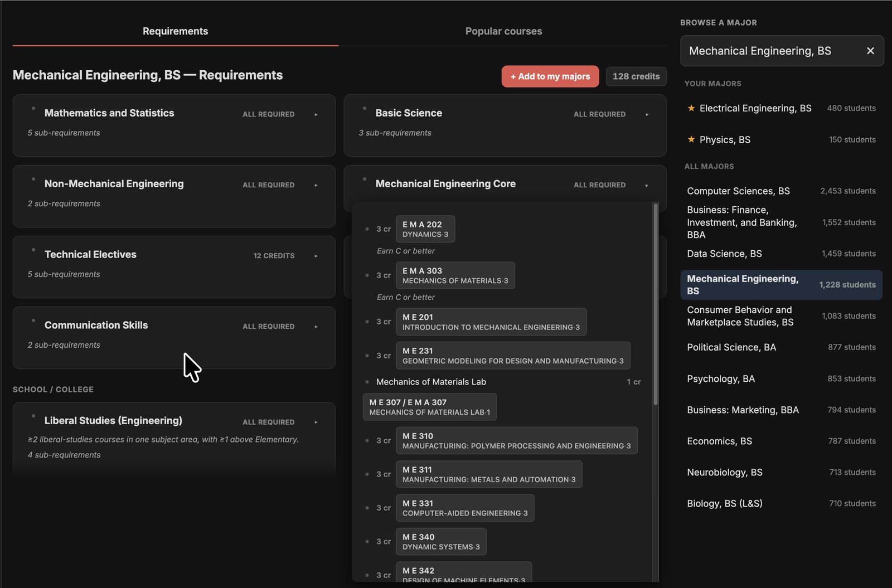The width and height of the screenshot is (892, 588).
Task: Click the star icon beside Electrical Engineering, BS
Action: tap(691, 108)
